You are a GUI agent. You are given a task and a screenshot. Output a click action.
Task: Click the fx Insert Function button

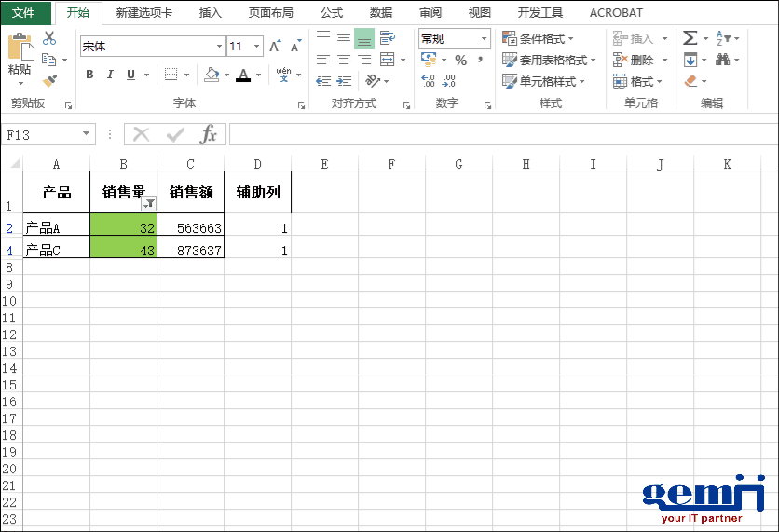coord(209,134)
